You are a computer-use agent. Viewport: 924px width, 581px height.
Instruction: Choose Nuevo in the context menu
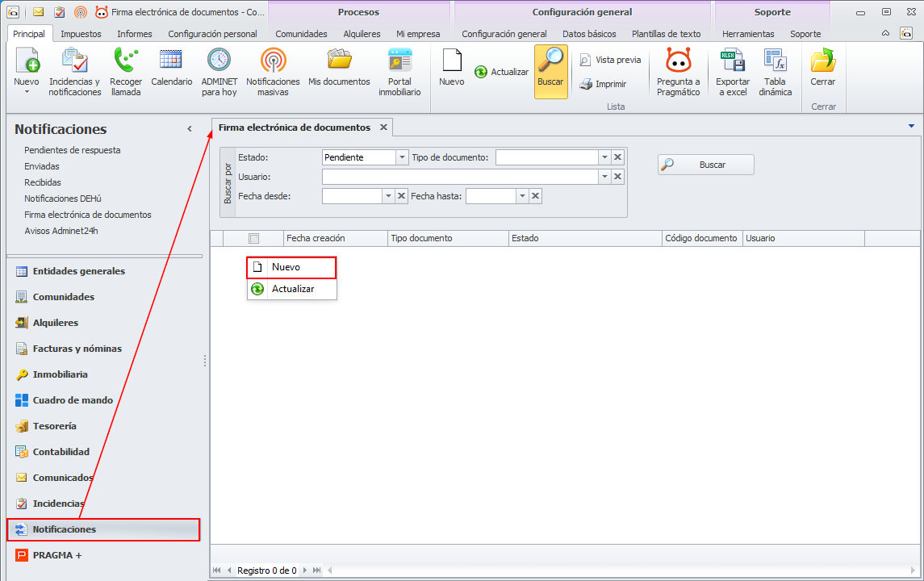pos(291,268)
